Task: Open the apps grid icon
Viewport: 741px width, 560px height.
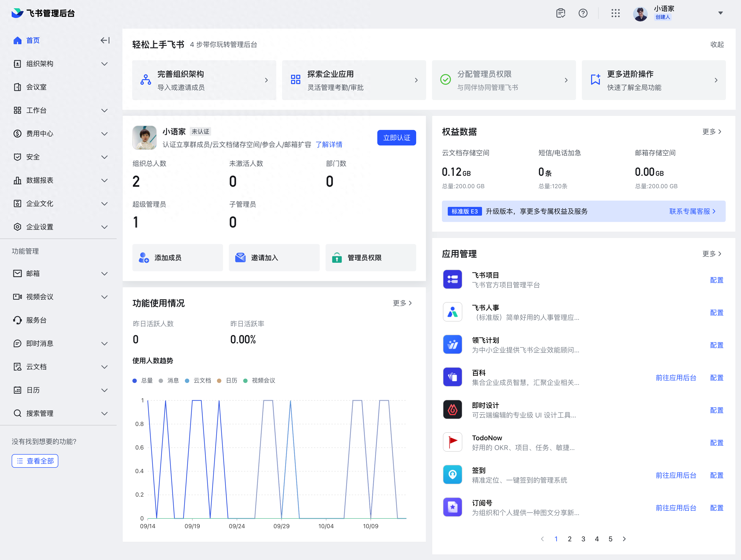Action: click(x=615, y=13)
